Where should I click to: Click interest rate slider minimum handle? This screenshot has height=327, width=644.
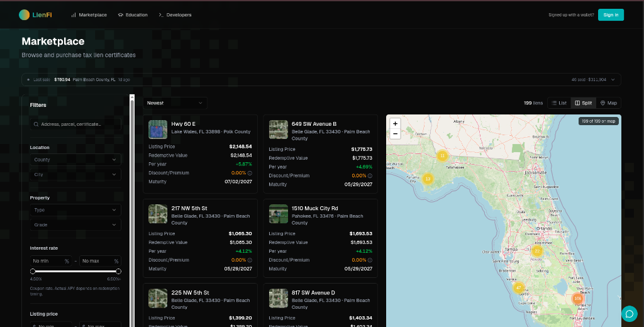click(33, 271)
